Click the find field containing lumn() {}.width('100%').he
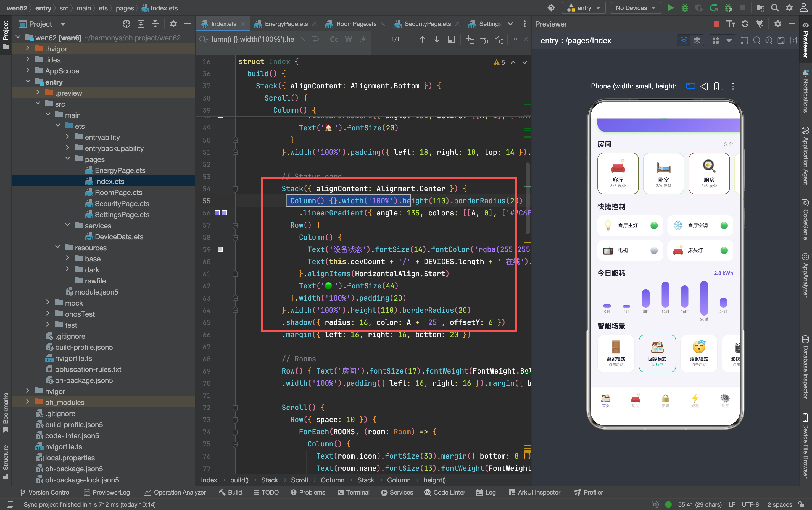The image size is (812, 510). coord(253,40)
